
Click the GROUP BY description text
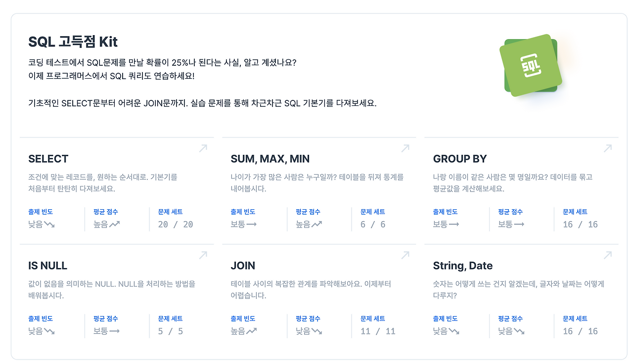[x=512, y=182]
